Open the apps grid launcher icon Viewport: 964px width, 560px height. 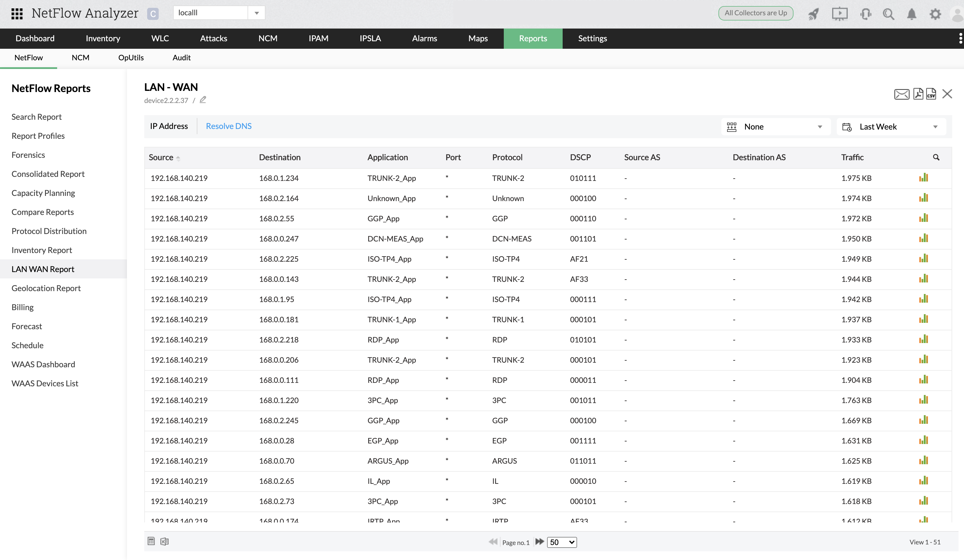click(17, 13)
